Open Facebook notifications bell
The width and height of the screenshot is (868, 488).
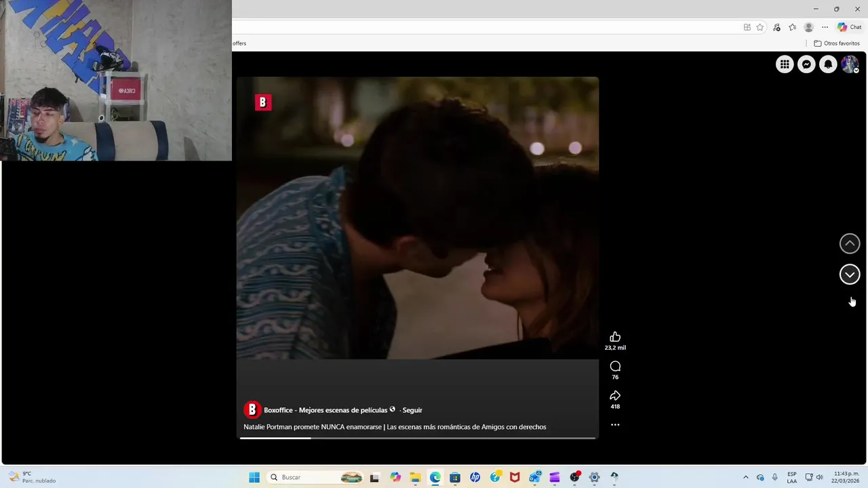828,64
